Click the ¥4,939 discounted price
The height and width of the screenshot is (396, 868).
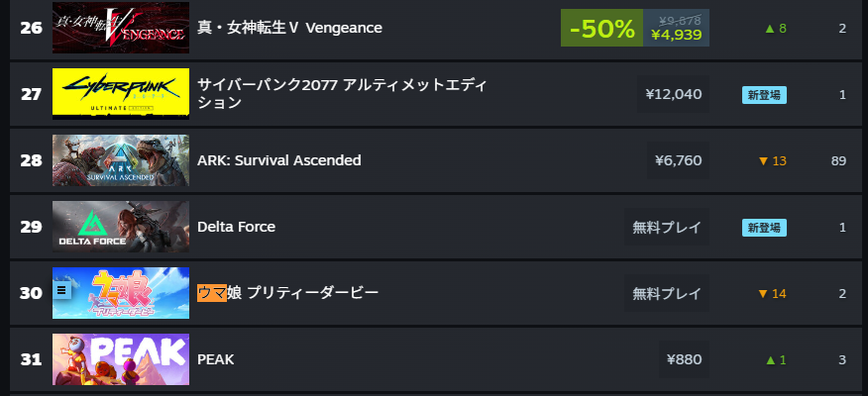pyautogui.click(x=677, y=35)
